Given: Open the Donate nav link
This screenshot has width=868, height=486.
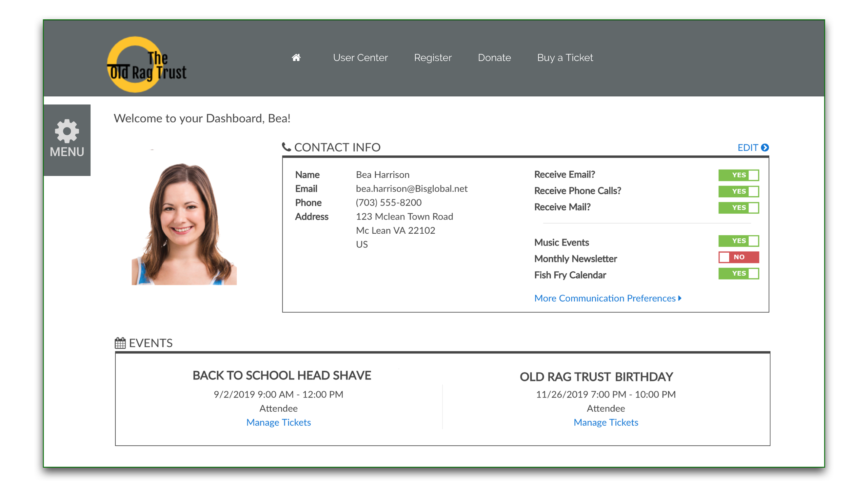Looking at the screenshot, I should tap(494, 58).
